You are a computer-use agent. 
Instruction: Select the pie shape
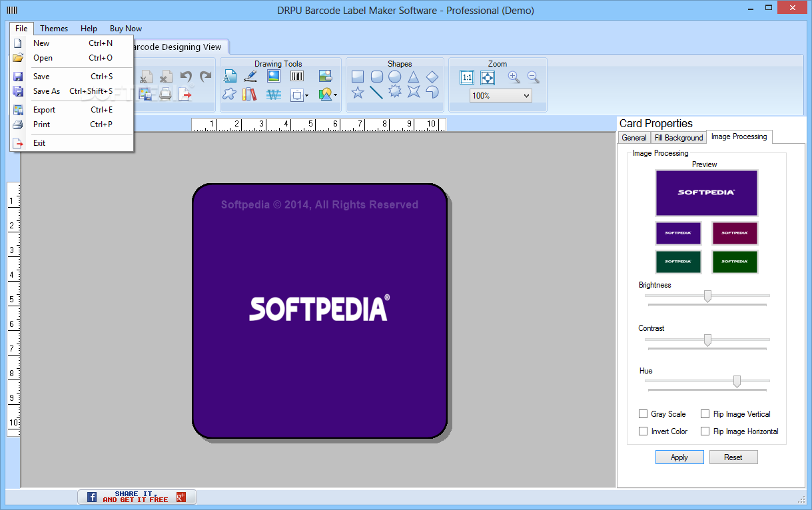[x=432, y=93]
